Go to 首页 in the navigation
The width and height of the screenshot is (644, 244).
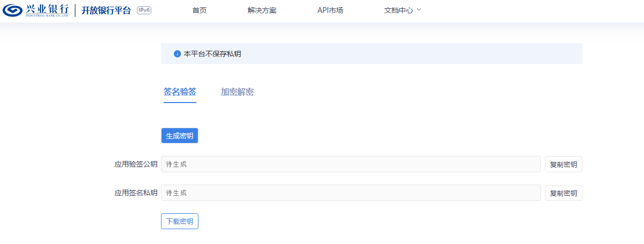(199, 10)
